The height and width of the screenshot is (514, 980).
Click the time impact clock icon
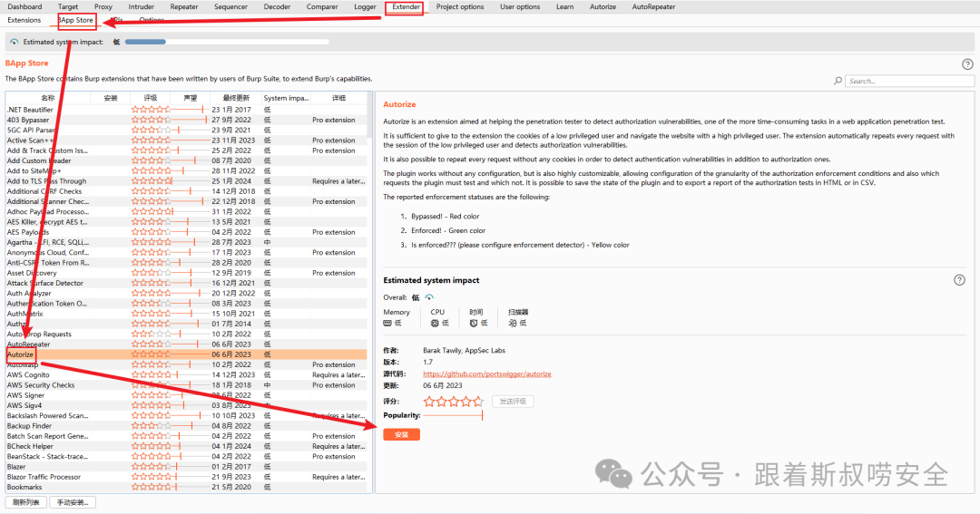[474, 323]
